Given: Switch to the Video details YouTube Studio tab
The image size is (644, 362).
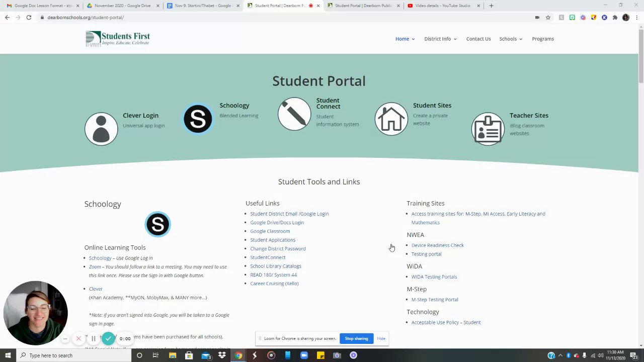Looking at the screenshot, I should [442, 6].
